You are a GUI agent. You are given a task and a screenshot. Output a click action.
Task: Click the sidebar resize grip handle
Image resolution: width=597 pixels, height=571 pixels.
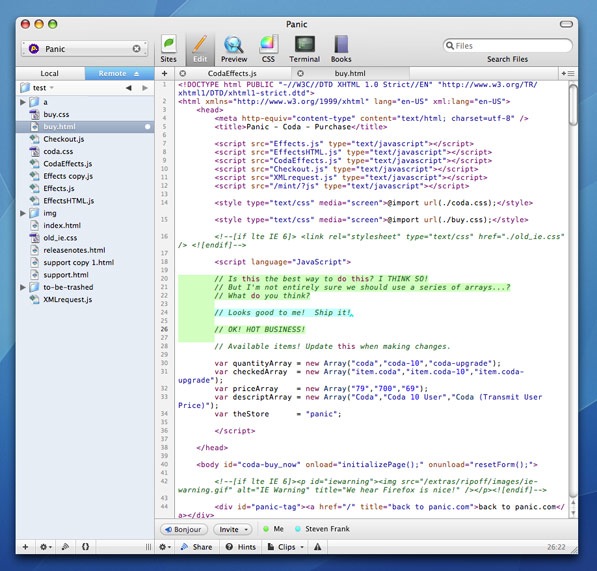[x=148, y=547]
